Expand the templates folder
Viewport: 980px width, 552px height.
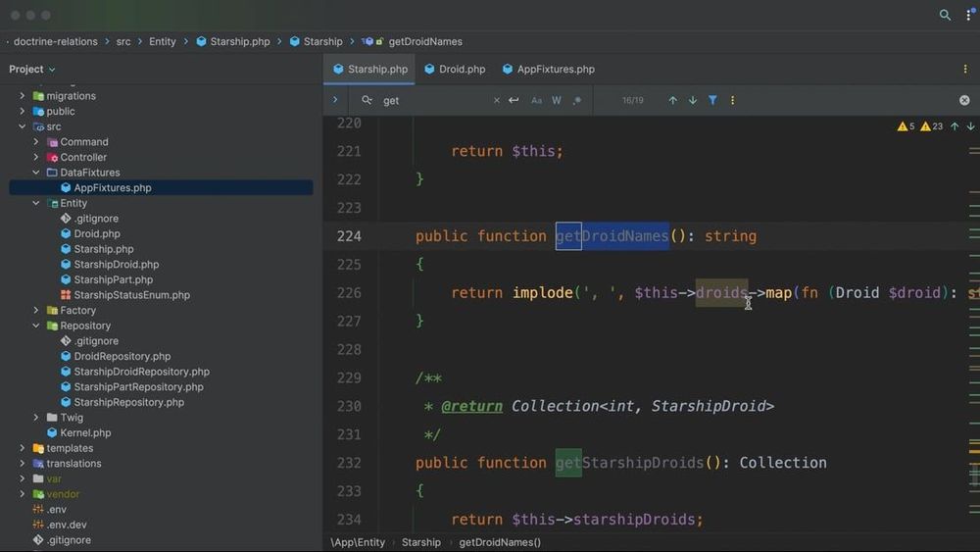point(23,448)
